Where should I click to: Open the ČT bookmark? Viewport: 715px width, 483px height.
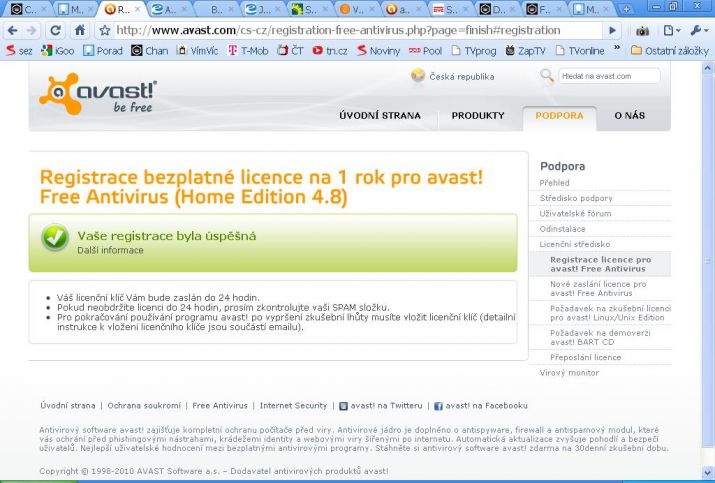(x=290, y=51)
